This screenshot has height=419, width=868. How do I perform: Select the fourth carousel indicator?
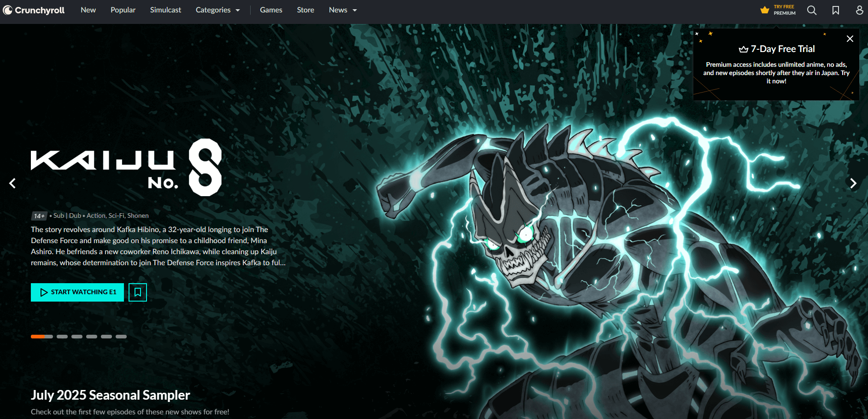pos(92,337)
